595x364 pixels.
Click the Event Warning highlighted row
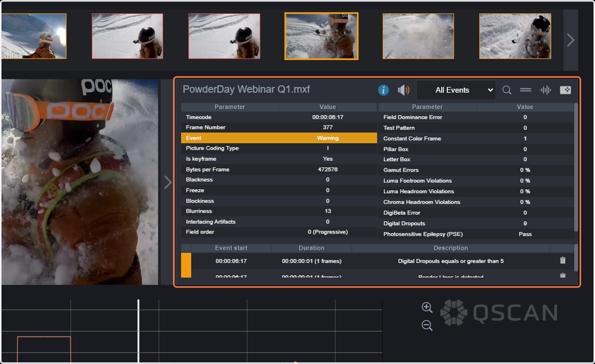[279, 138]
